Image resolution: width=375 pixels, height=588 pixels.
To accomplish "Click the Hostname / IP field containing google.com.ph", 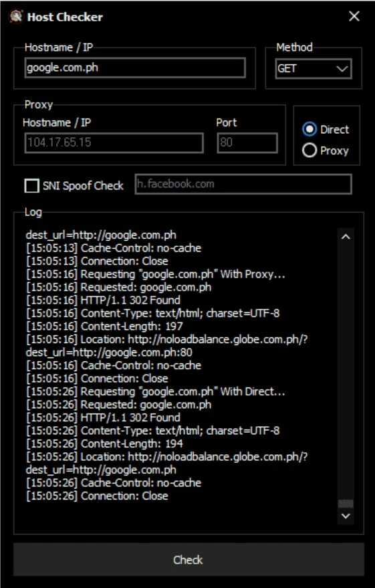I will click(x=135, y=68).
